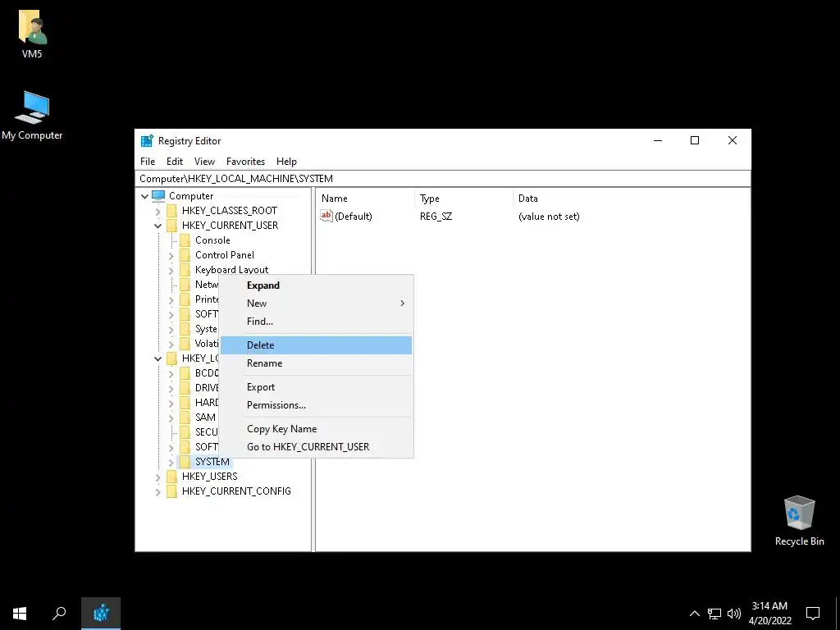Open the File menu
This screenshot has width=840, height=630.
148,162
